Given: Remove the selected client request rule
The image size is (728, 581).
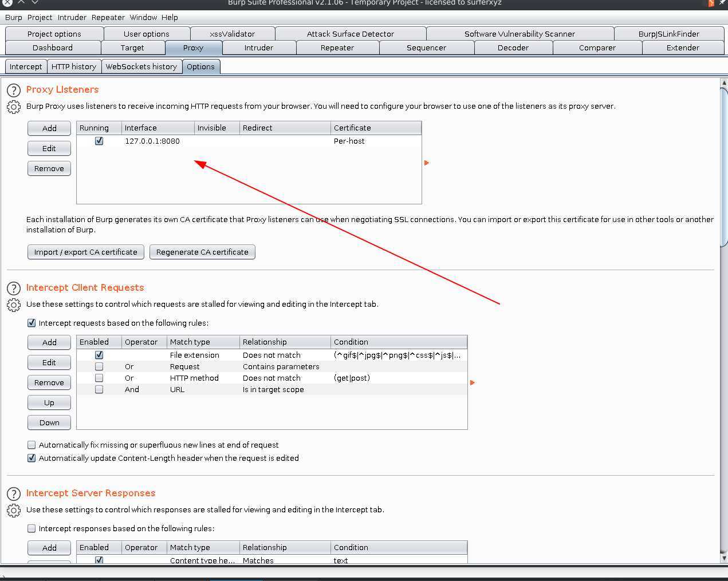Looking at the screenshot, I should tap(49, 382).
